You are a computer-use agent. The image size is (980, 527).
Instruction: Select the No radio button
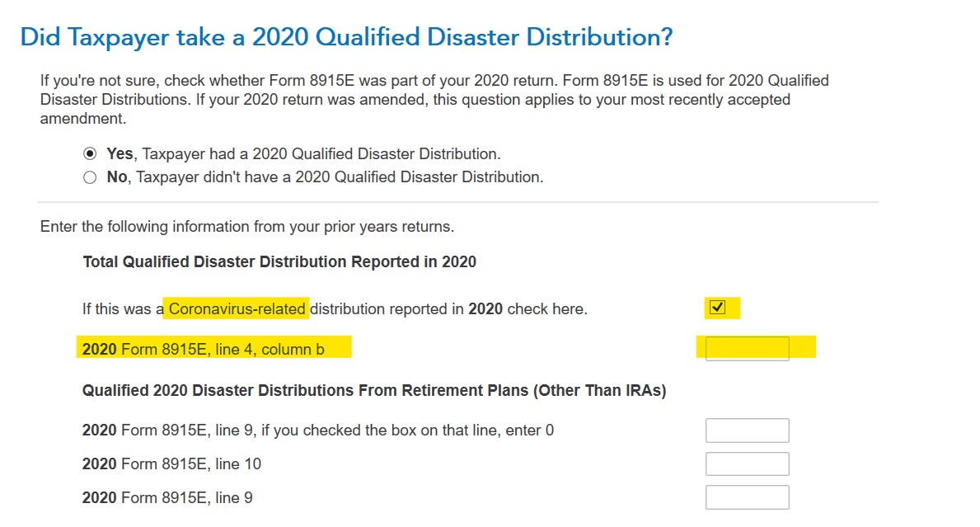(90, 177)
